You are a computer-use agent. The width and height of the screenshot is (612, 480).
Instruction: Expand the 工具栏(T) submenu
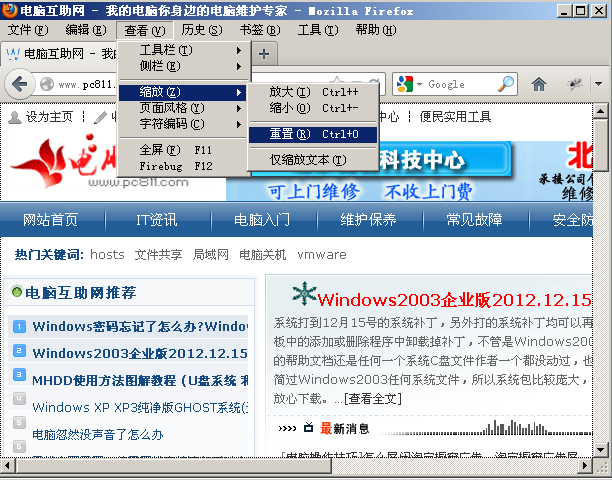coord(183,50)
